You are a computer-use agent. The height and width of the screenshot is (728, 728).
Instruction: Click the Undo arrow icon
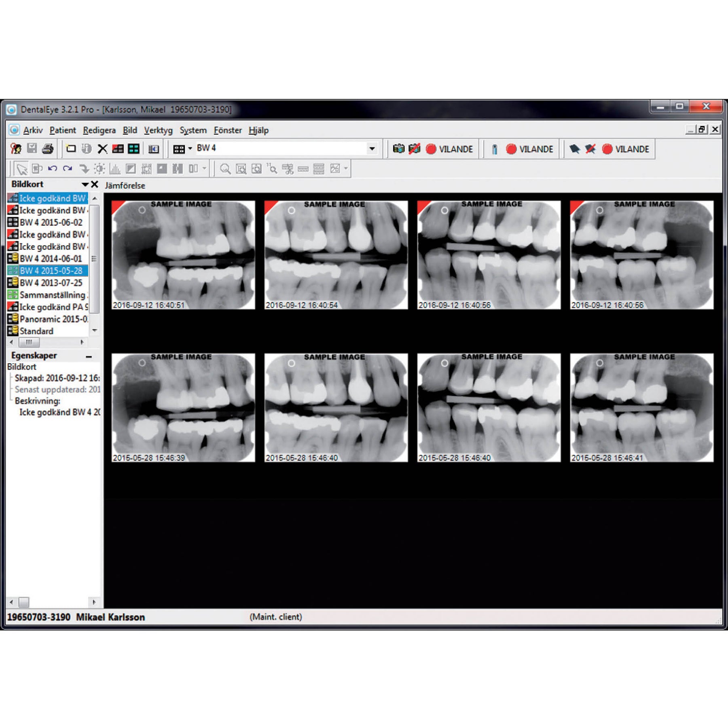pyautogui.click(x=53, y=168)
